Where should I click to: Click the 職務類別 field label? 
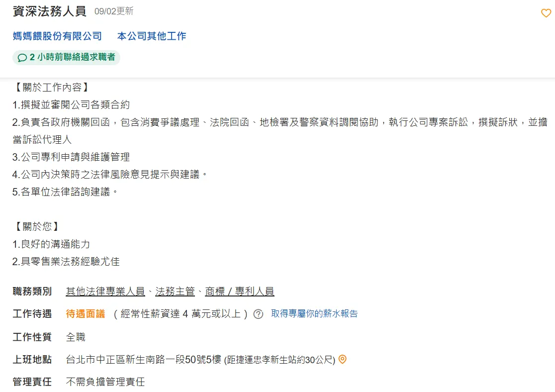pos(32,292)
